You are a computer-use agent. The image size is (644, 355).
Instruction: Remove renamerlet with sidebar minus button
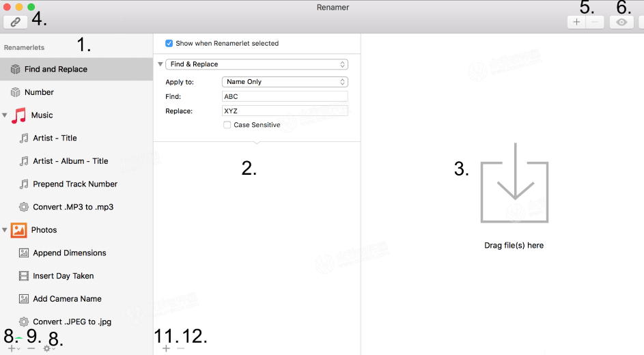tap(31, 348)
